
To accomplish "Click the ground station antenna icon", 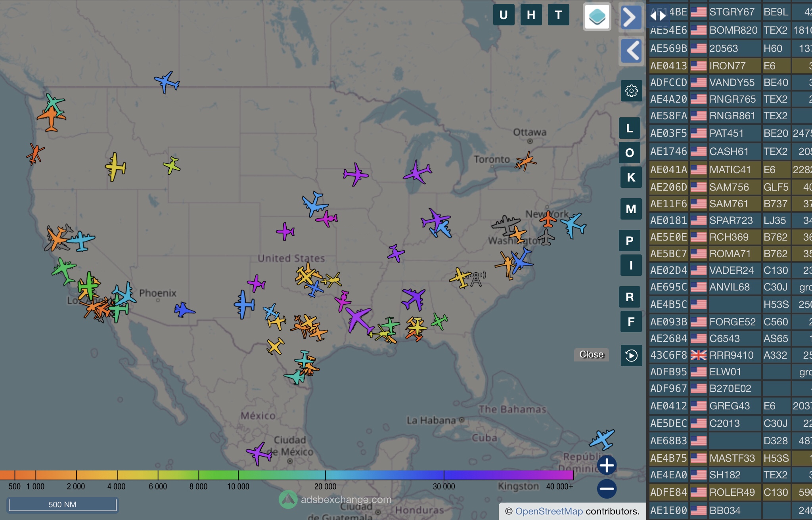I will [x=476, y=279].
